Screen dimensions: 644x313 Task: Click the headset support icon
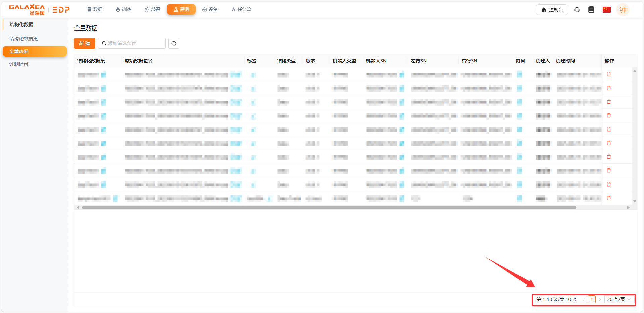pos(577,10)
